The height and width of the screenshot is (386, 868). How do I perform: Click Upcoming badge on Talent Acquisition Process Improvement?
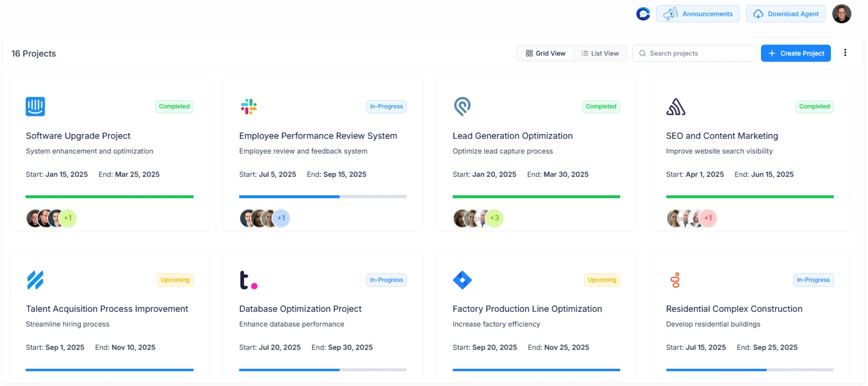[175, 280]
